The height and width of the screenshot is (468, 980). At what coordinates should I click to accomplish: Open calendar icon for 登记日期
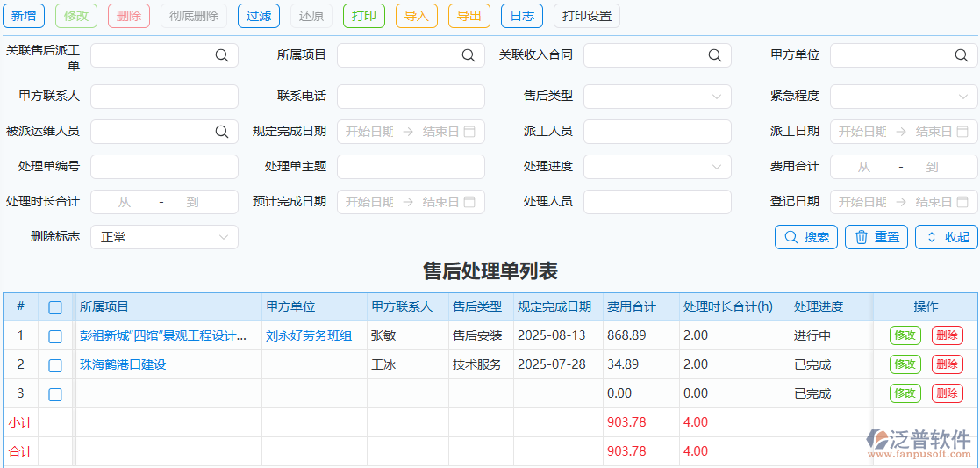(962, 201)
